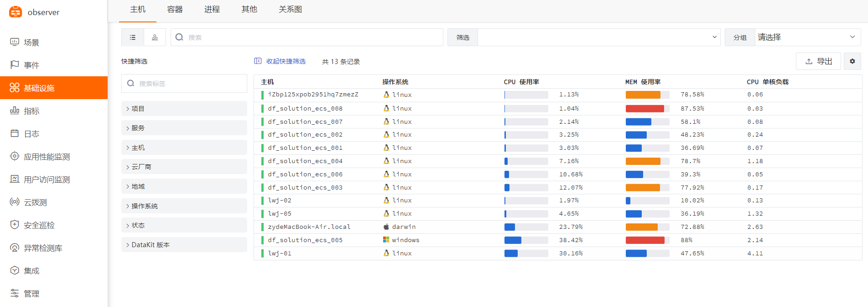Click the red MEM bar for df_solution_ecs_008

pos(645,109)
